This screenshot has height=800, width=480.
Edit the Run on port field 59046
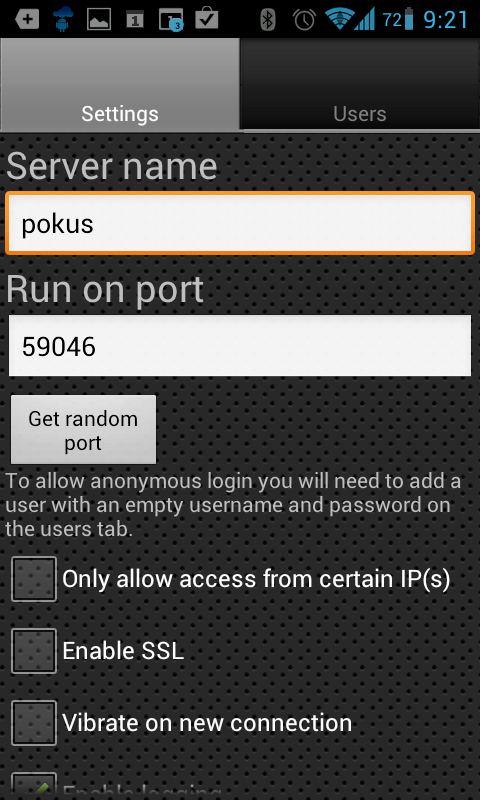pos(240,346)
